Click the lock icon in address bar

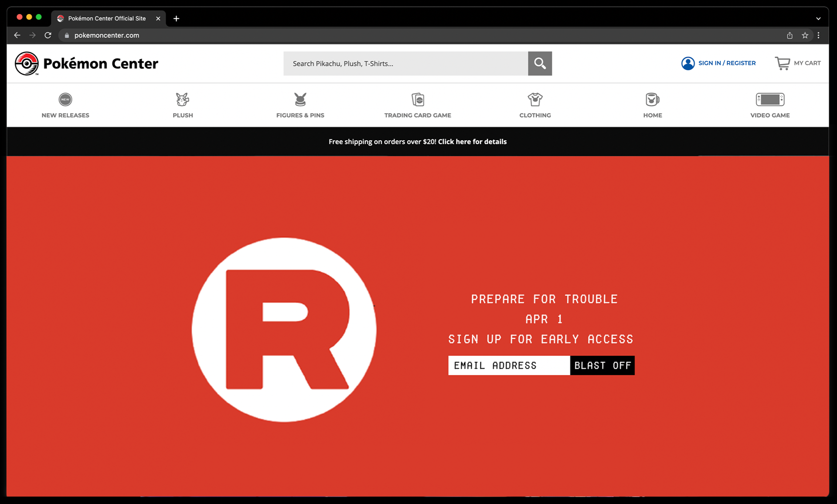[x=67, y=35]
